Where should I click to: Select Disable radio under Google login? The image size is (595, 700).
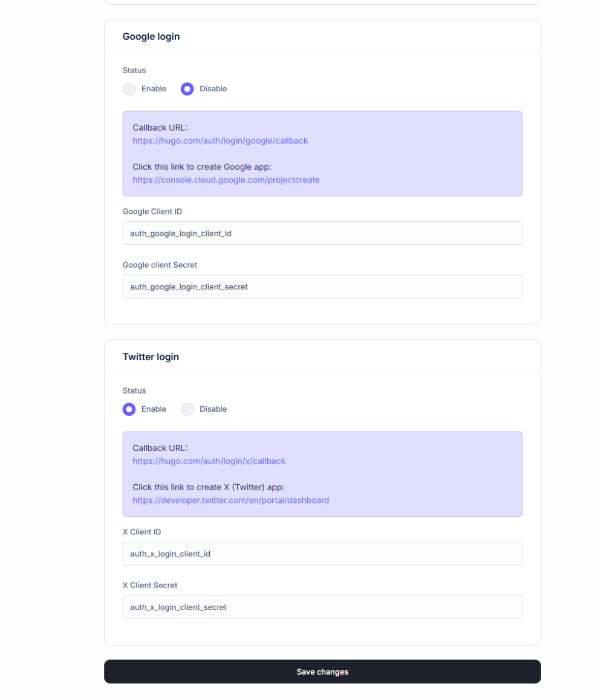pos(187,89)
